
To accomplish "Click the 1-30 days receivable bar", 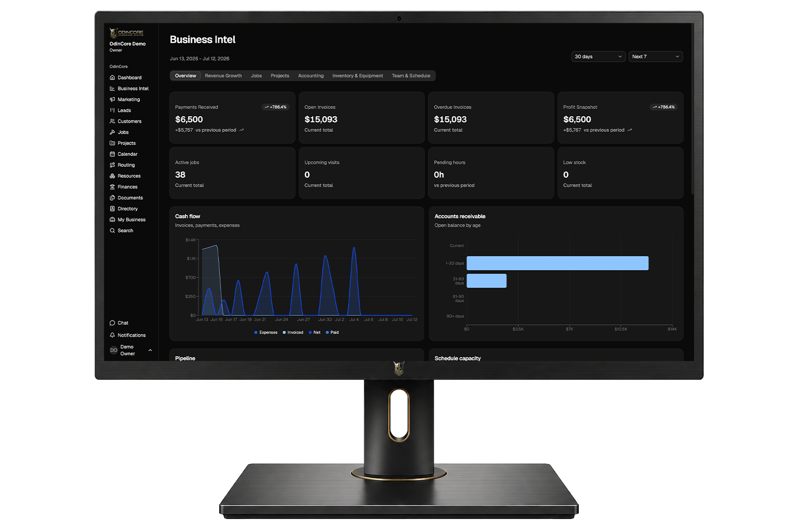I will click(557, 263).
